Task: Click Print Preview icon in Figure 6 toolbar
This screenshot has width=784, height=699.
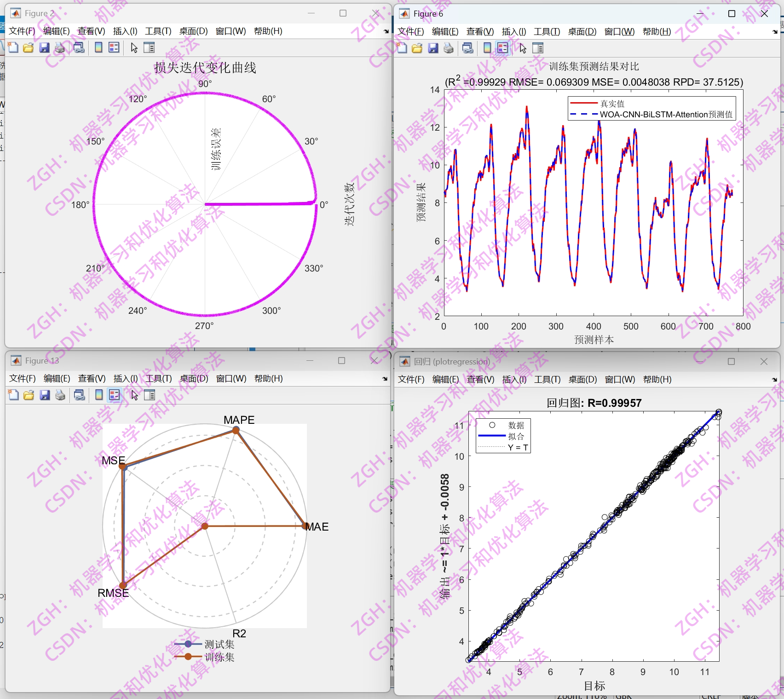Action: [x=468, y=48]
